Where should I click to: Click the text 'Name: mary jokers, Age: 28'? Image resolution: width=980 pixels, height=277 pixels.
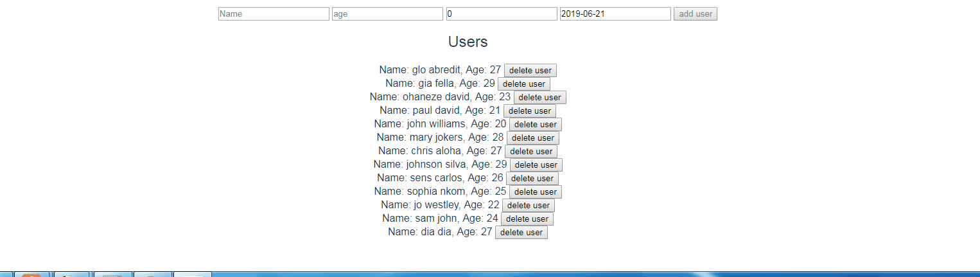click(x=441, y=138)
